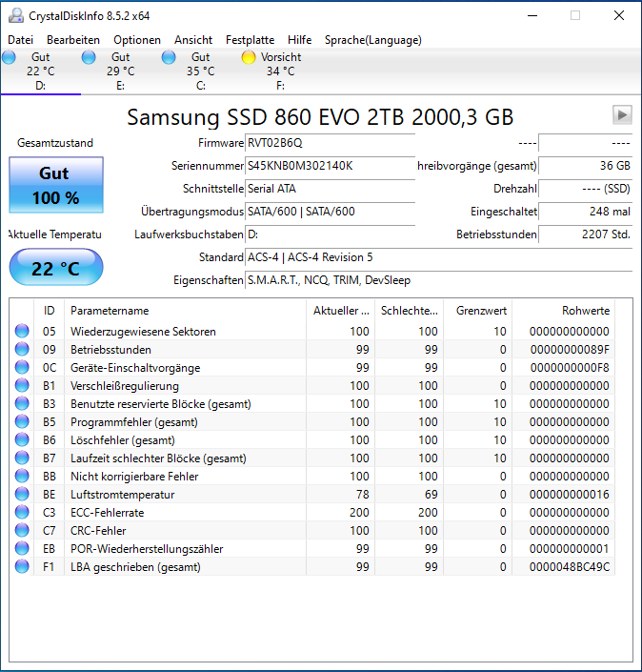The height and width of the screenshot is (672, 642).
Task: Select drive F: tab marked Vorsicht
Action: coord(281,71)
